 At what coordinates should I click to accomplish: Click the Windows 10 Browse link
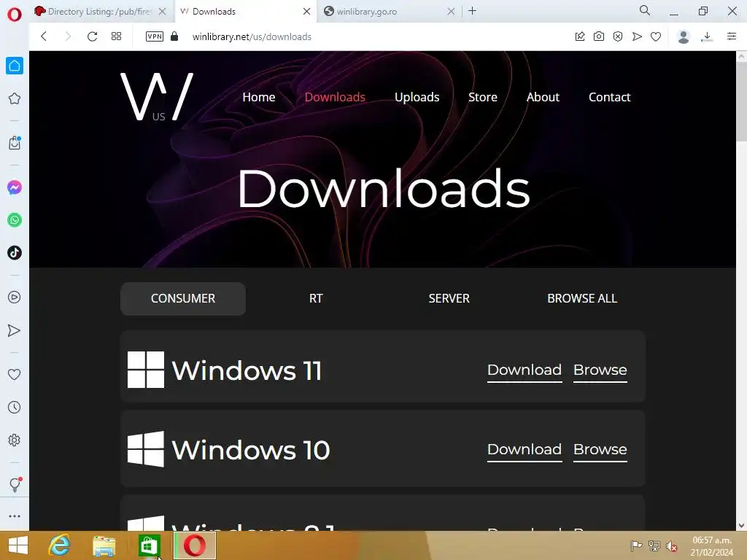tap(600, 450)
